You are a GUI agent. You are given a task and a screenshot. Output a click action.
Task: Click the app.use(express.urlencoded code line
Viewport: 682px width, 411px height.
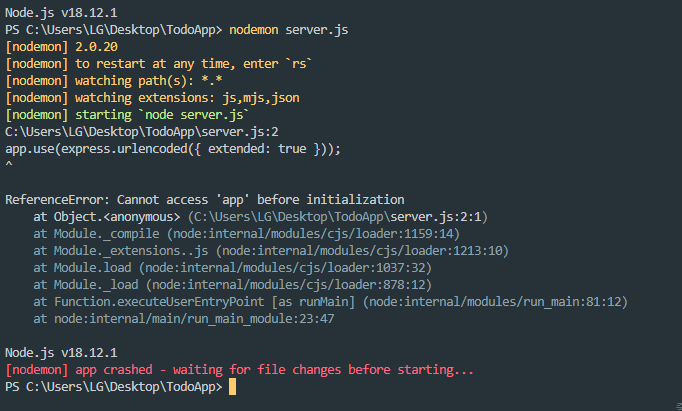coord(173,149)
